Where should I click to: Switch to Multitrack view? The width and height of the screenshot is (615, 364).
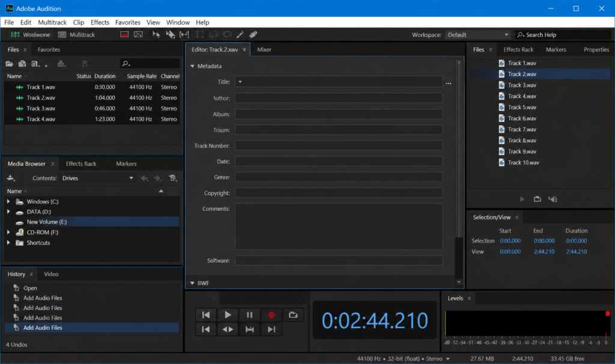tap(77, 34)
